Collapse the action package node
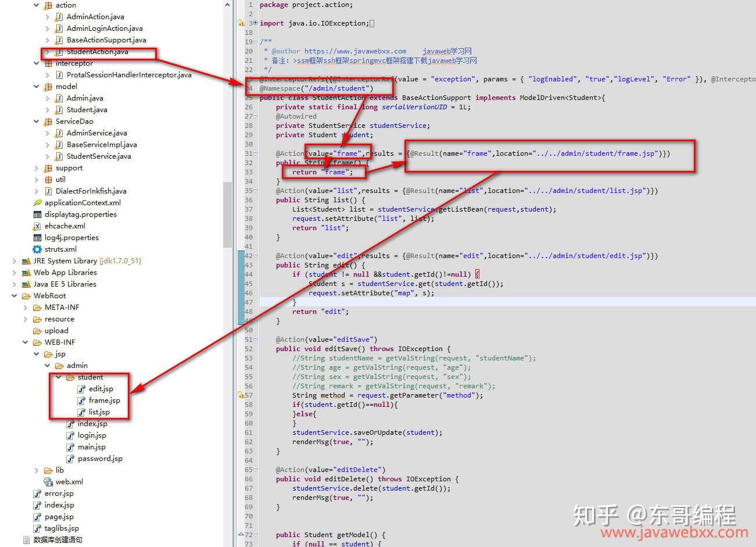The height and width of the screenshot is (547, 756). 36,5
